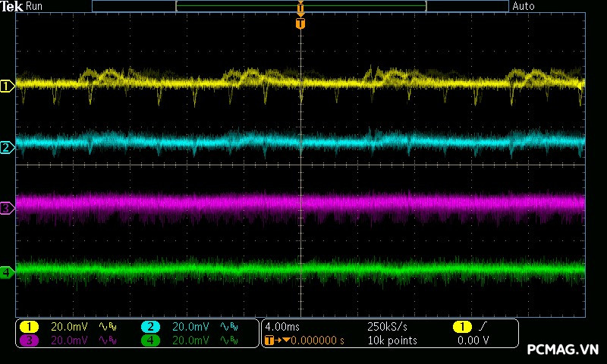Screen dimensions: 607x364
Task: Select the magenta channel 3 badge in readout
Action: (29, 340)
